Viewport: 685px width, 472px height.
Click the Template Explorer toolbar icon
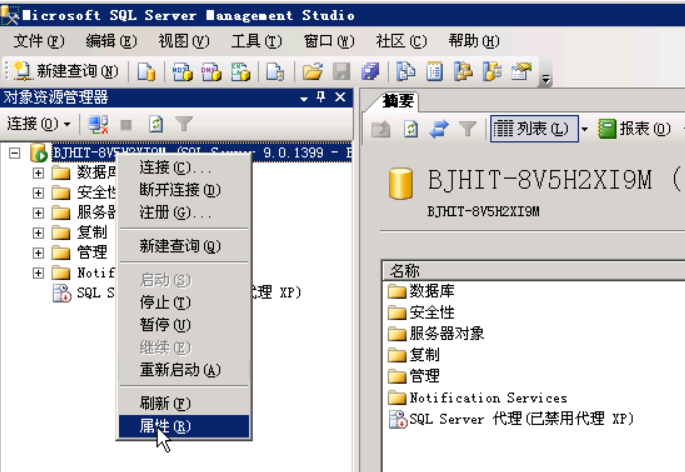[x=492, y=71]
